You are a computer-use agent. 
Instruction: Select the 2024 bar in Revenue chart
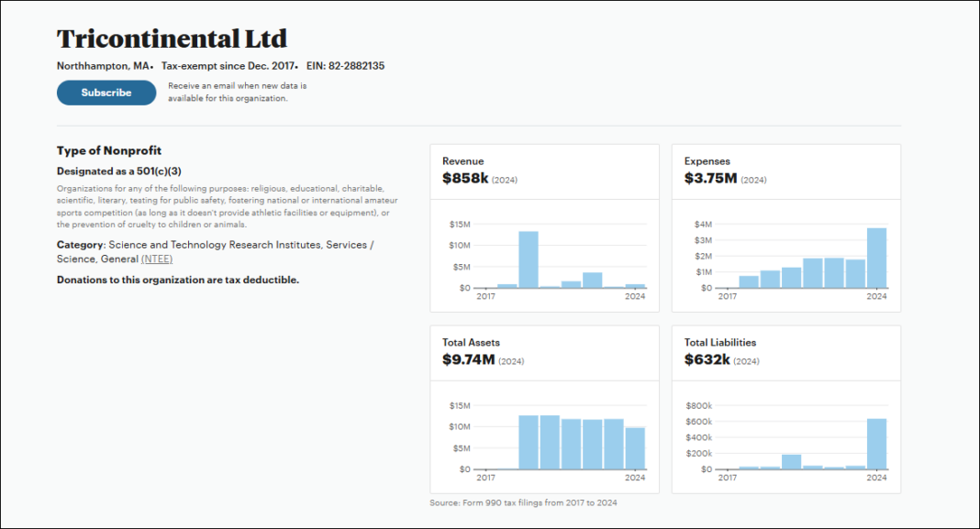tap(635, 285)
